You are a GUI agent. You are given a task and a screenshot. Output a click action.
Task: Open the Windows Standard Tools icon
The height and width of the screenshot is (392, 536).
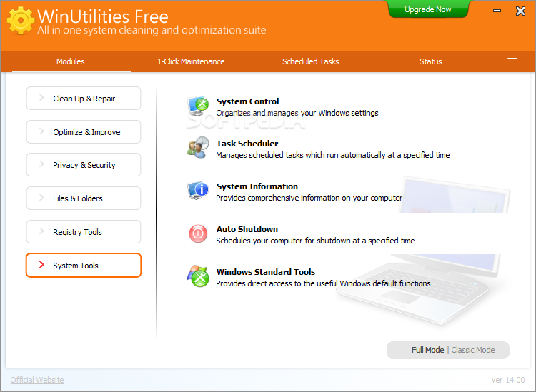click(x=198, y=276)
